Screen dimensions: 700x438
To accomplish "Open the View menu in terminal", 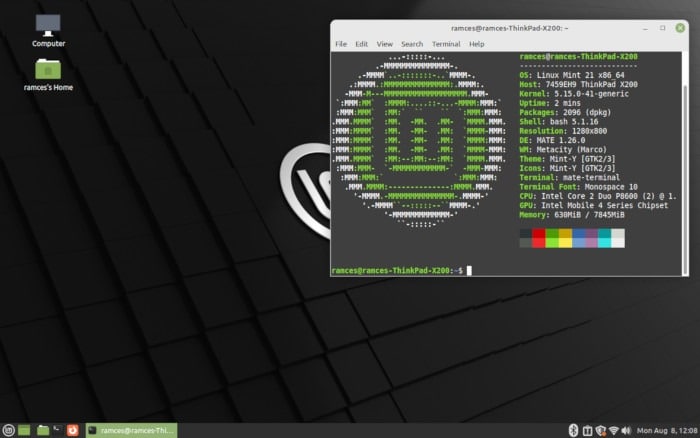I will pos(384,44).
